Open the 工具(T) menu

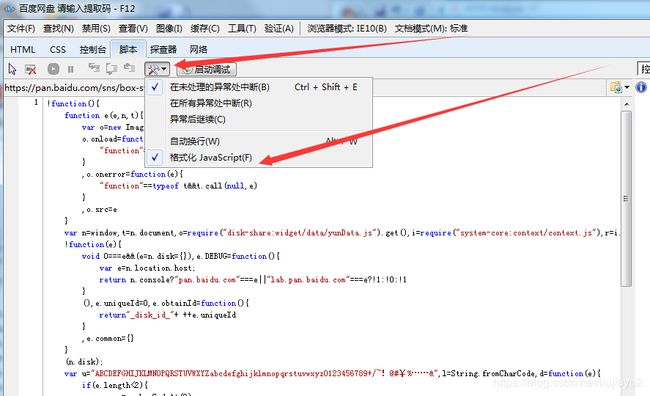coord(242,29)
